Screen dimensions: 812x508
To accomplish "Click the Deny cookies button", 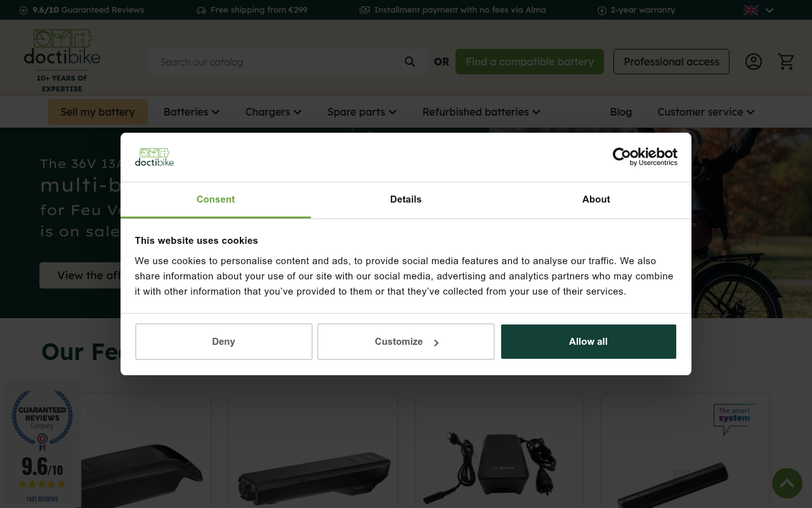I will [224, 342].
